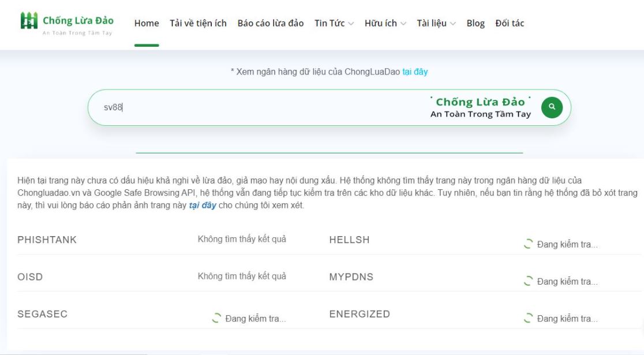Screen dimensions: 644x355
Task: Click the ENERGIZED loading spinner icon
Action: click(527, 318)
